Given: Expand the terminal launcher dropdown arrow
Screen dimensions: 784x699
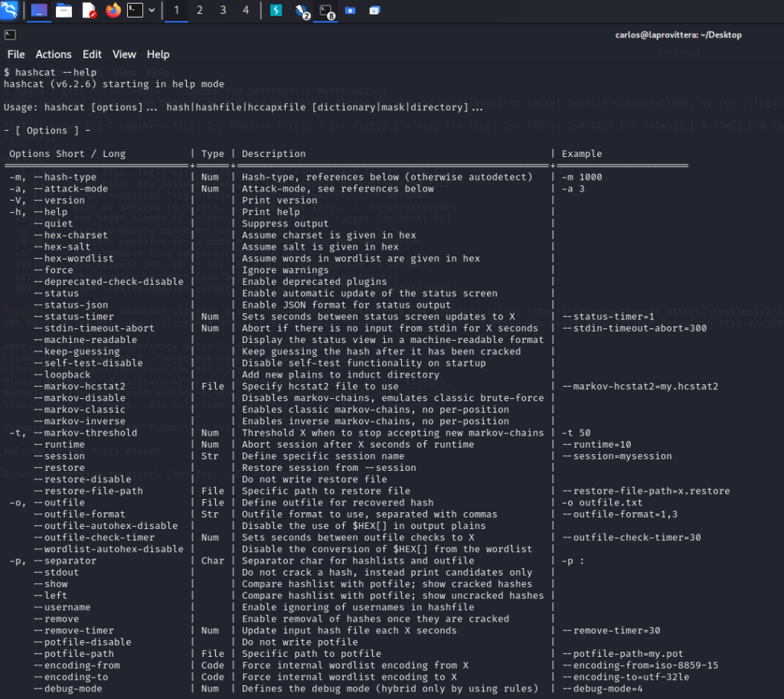Looking at the screenshot, I should click(152, 11).
